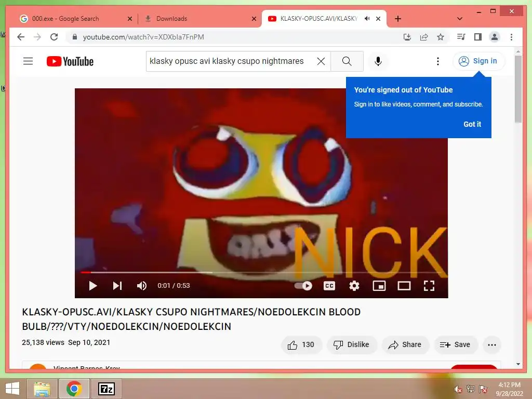This screenshot has width=532, height=399.
Task: Seek on the video progress bar
Action: 261,272
